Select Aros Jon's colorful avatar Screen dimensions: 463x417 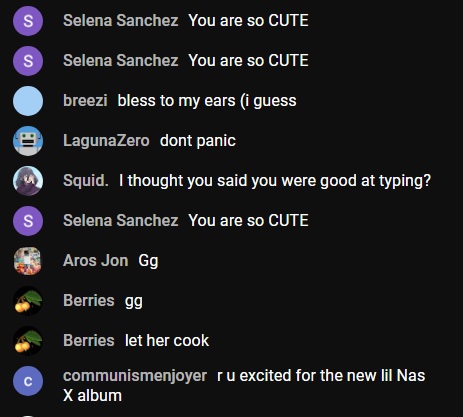(28, 261)
